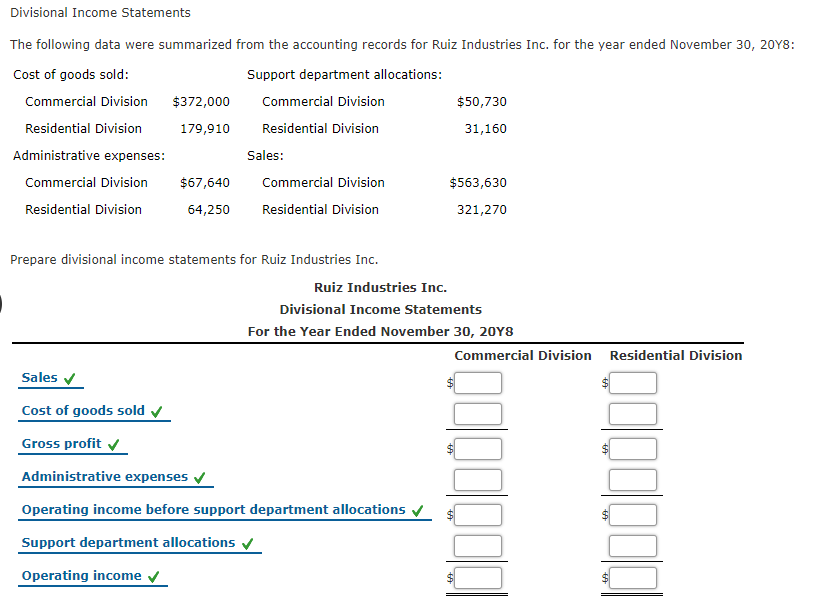
Task: Click the Commercial Division Sales input box
Action: [x=477, y=383]
